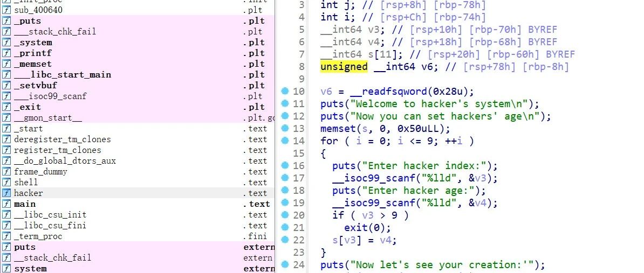The width and height of the screenshot is (644, 273).
Task: Toggle breakpoint dot on line 24
Action: coord(285,264)
